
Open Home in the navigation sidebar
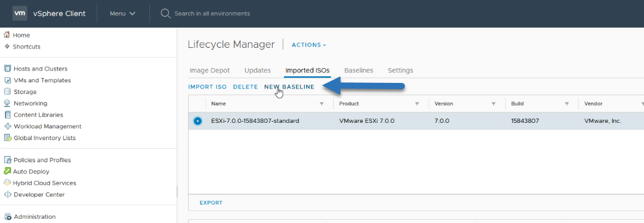coord(22,35)
